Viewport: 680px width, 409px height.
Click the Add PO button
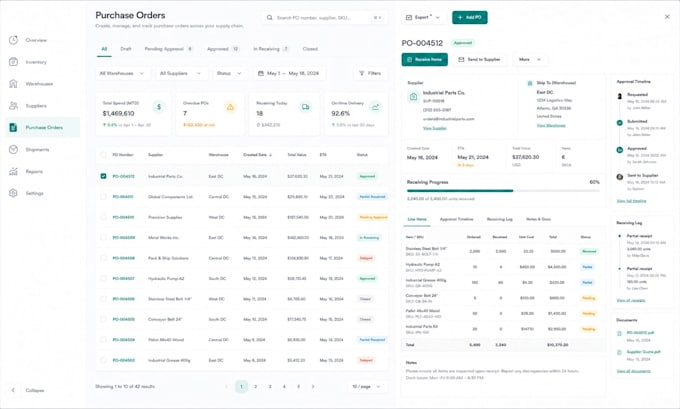pyautogui.click(x=470, y=17)
